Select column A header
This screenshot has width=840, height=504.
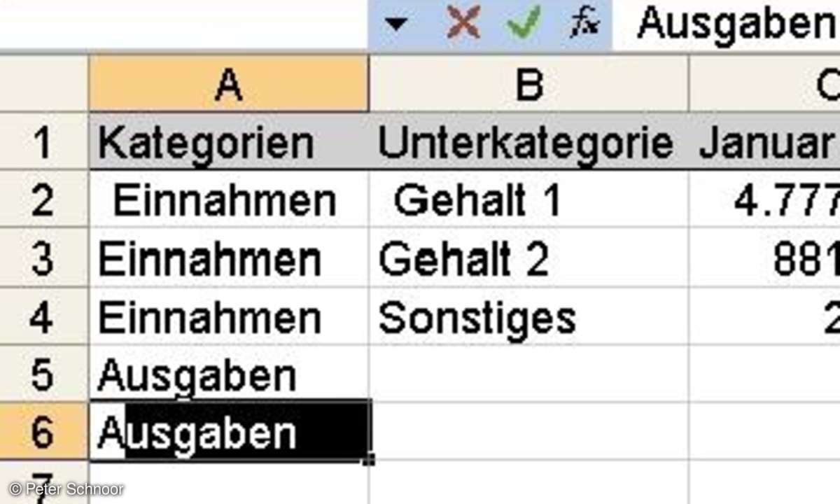point(228,85)
